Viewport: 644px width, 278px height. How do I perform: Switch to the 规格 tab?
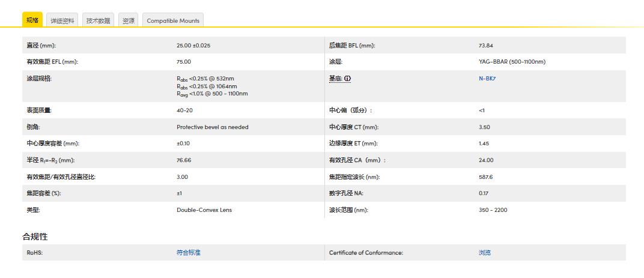[x=32, y=20]
